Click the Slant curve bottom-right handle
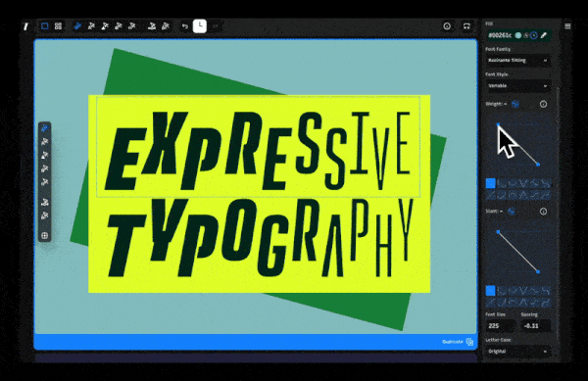Screen dimensions: 588x381 (538, 271)
